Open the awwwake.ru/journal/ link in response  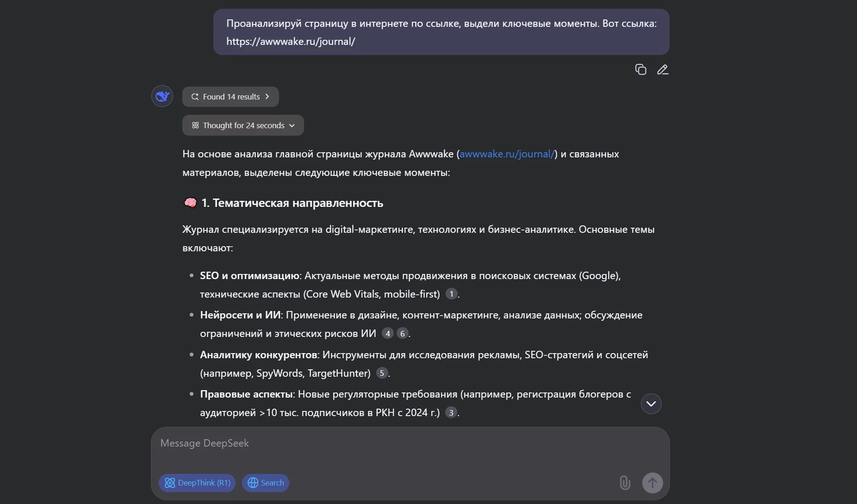[507, 154]
